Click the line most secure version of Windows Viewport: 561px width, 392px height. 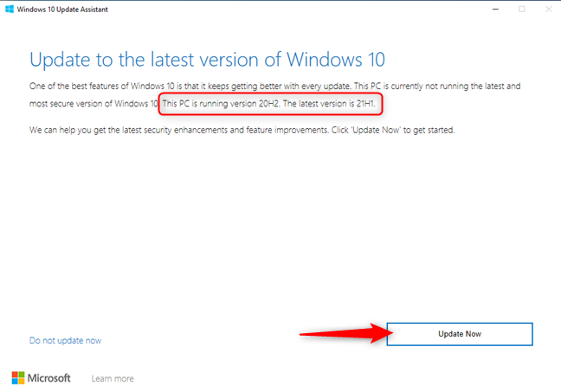click(93, 104)
